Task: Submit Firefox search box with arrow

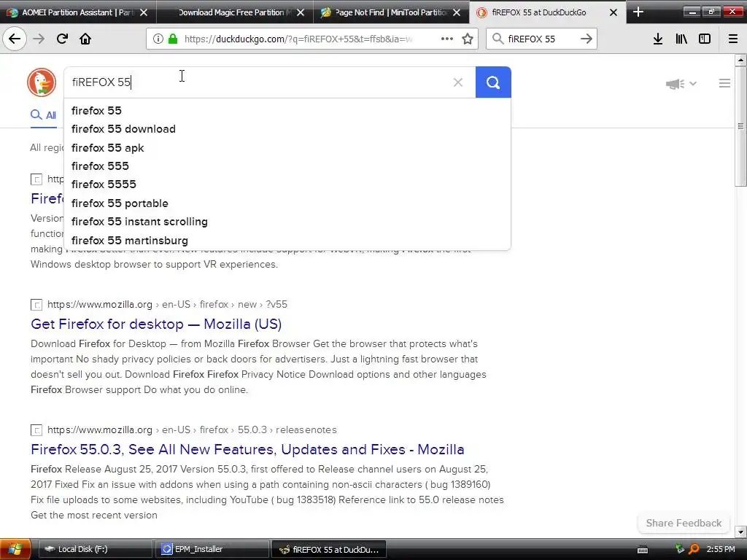Action: coord(587,39)
